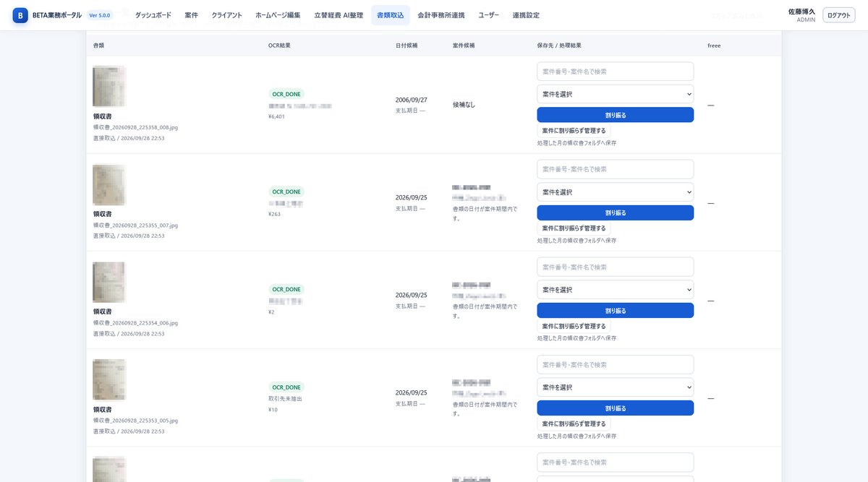This screenshot has height=482, width=868.
Task: Click 案件に割り振らず管理する in the ¥10 row
Action: [574, 423]
